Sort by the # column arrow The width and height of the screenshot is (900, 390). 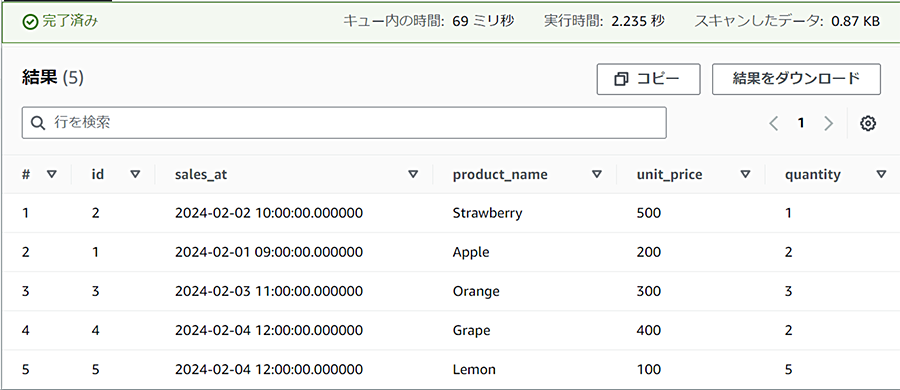[x=52, y=175]
